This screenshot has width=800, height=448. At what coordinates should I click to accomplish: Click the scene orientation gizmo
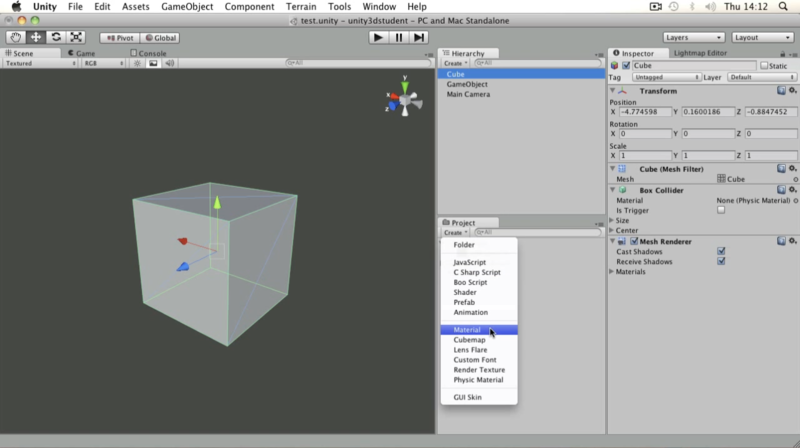pyautogui.click(x=404, y=98)
